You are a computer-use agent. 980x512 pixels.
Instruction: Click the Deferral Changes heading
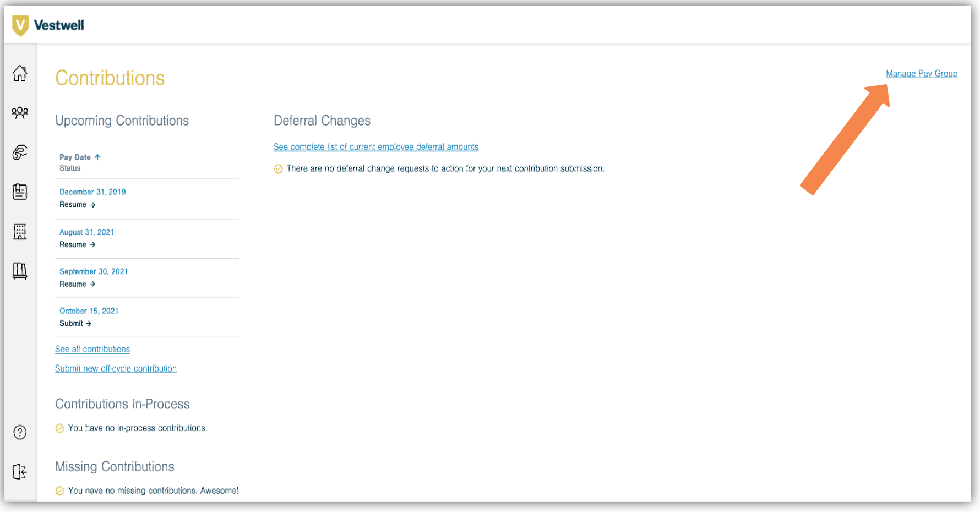pyautogui.click(x=322, y=121)
